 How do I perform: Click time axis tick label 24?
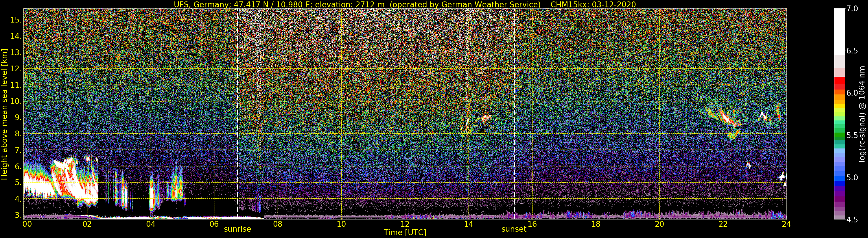click(786, 224)
